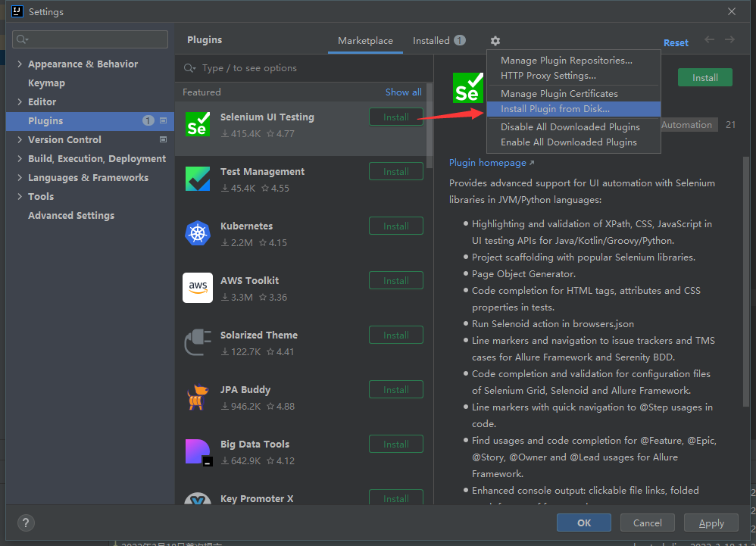756x546 pixels.
Task: Click the help question mark icon
Action: (x=26, y=523)
